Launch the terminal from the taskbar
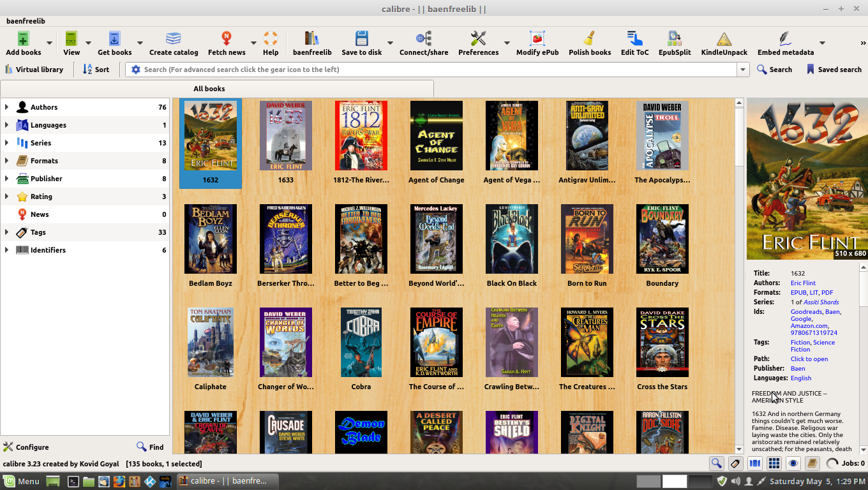 (x=73, y=481)
